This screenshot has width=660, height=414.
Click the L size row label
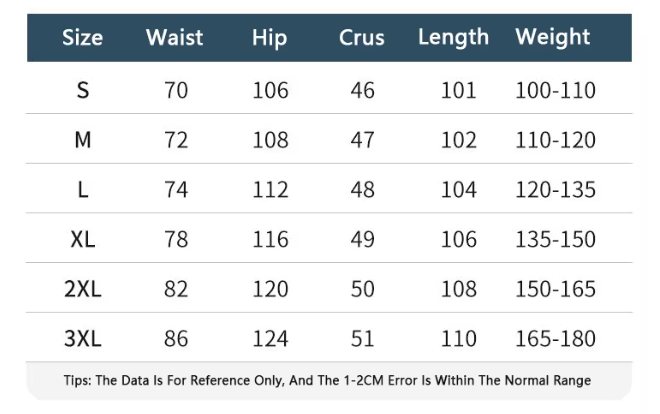[x=83, y=190]
